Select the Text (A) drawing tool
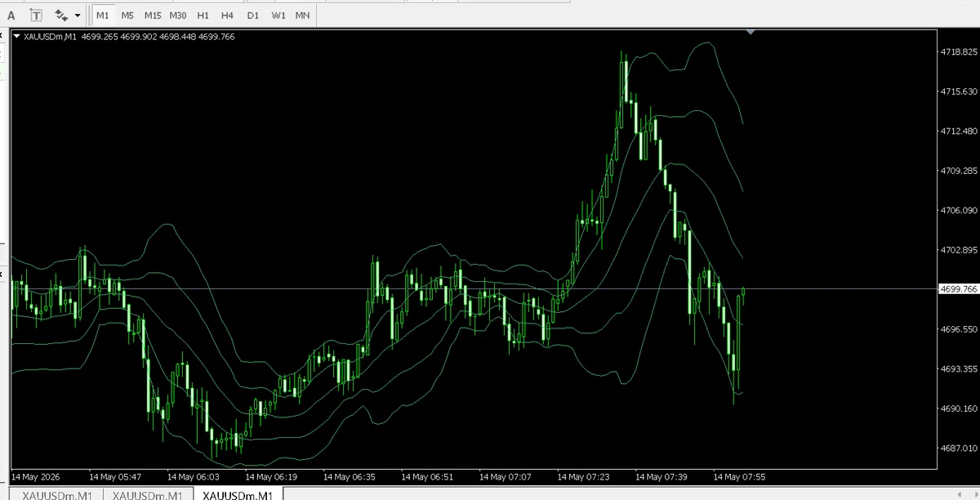Viewport: 980px width, 500px height. point(11,15)
